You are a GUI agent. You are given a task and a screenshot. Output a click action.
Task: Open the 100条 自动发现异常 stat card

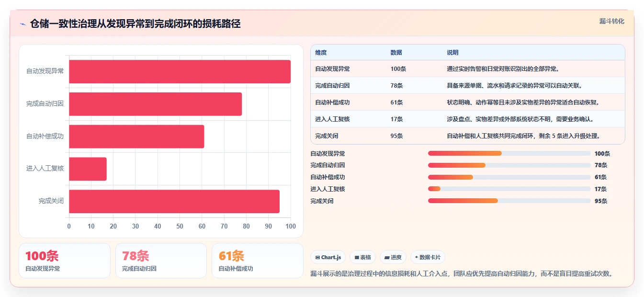click(x=65, y=261)
